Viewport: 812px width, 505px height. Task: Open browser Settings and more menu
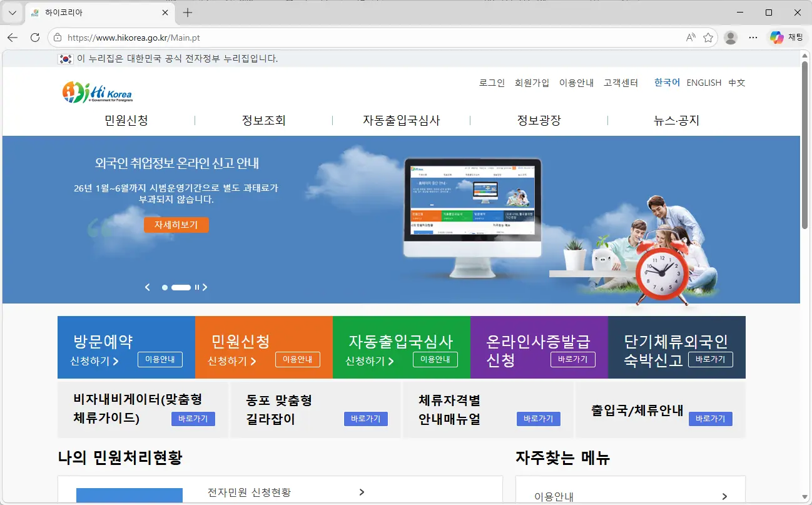pos(753,38)
